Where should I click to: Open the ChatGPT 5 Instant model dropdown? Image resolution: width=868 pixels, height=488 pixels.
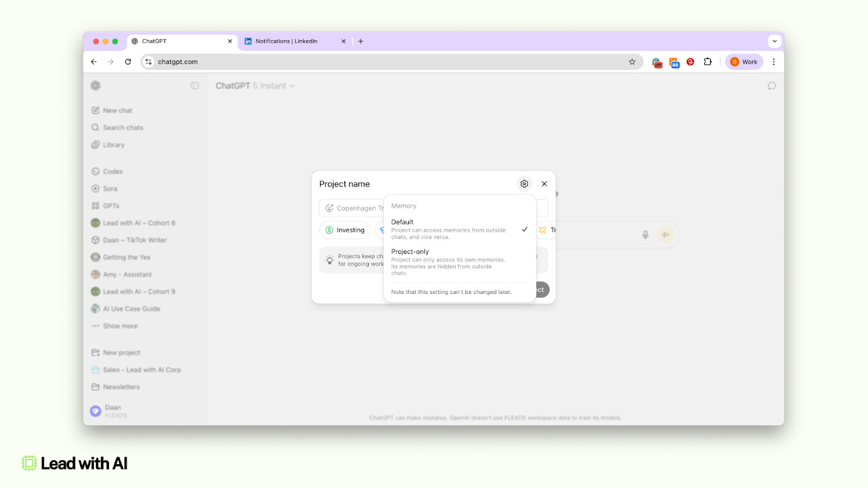coord(255,86)
